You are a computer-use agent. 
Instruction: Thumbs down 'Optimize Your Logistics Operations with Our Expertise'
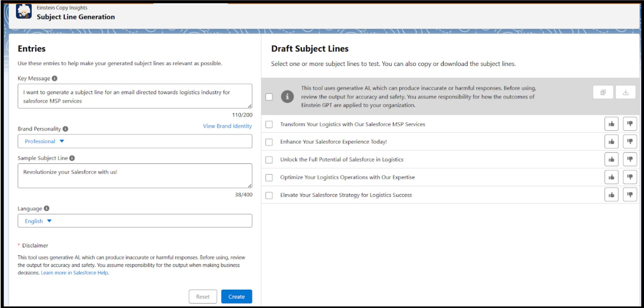click(630, 177)
